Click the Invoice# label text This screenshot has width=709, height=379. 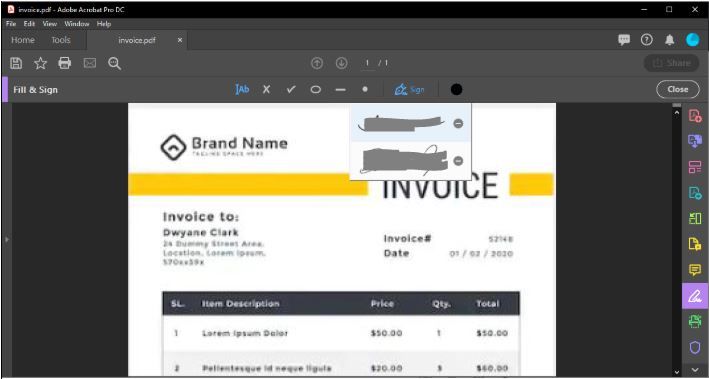tap(407, 238)
